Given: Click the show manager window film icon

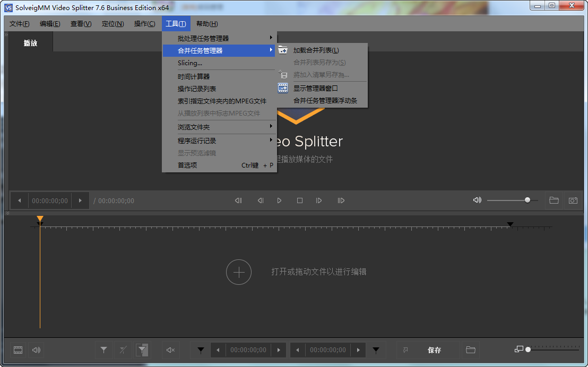Looking at the screenshot, I should click(x=283, y=88).
